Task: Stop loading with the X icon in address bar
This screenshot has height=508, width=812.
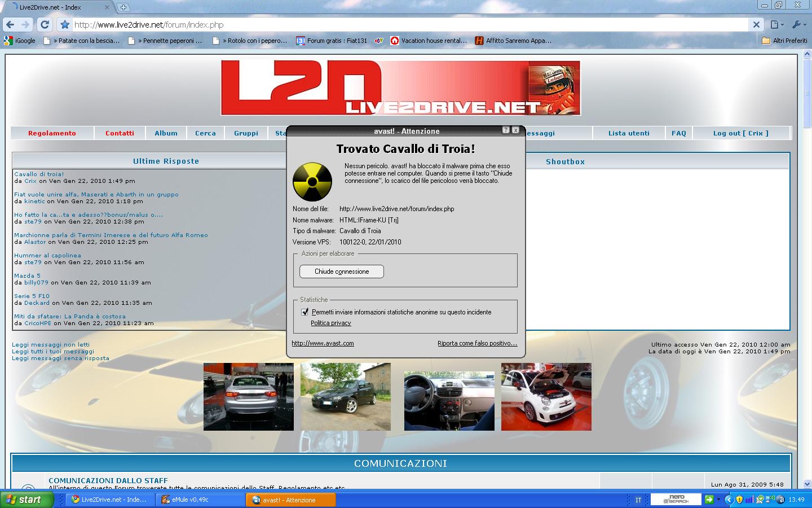Action: (757, 25)
